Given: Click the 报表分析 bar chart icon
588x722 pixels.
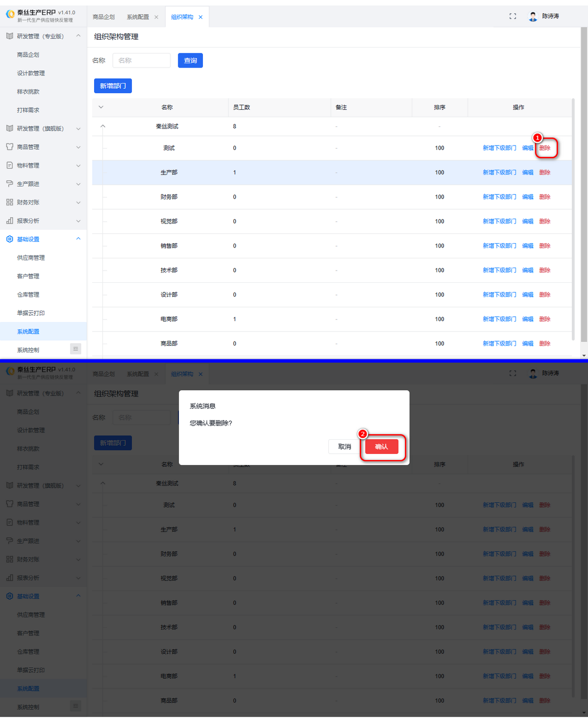Looking at the screenshot, I should 10,221.
